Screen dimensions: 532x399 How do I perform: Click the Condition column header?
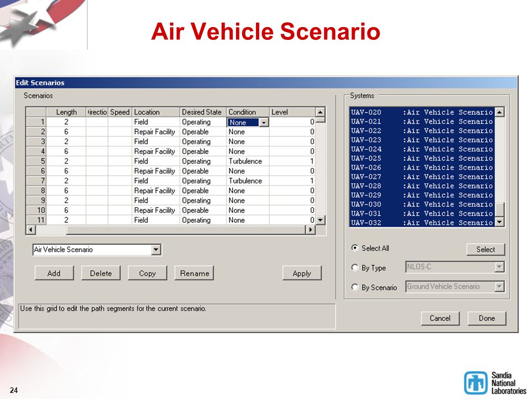248,112
